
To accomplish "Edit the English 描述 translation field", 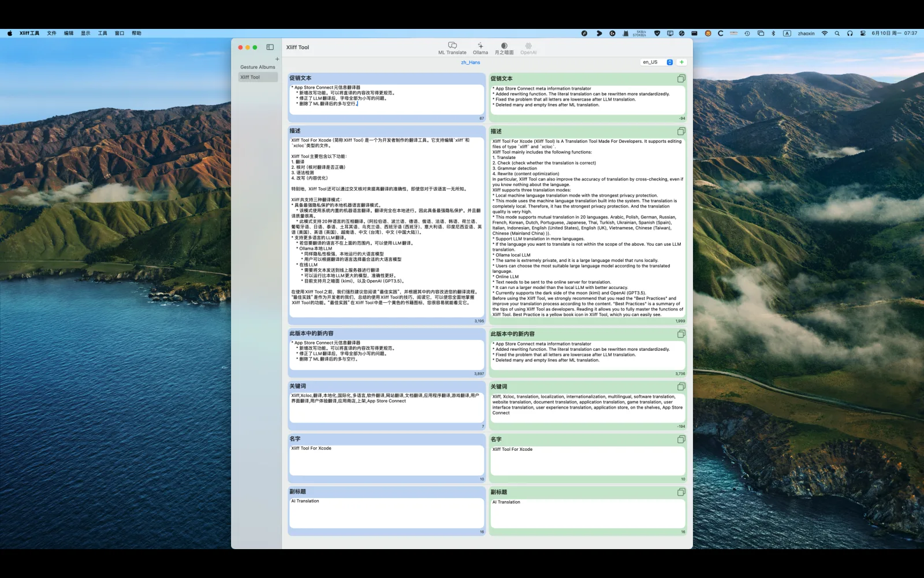I will (x=587, y=228).
